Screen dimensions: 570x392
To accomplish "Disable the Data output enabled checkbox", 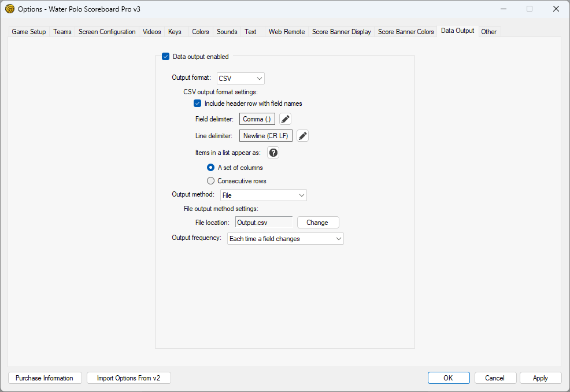I will (166, 57).
